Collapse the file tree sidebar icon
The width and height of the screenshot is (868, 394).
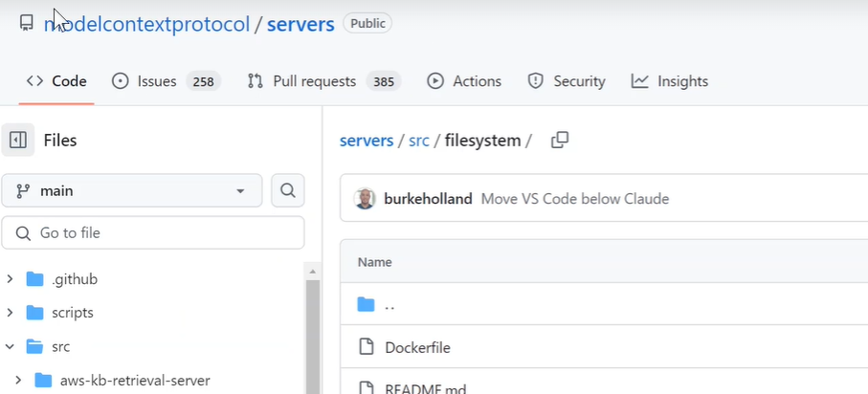(18, 140)
